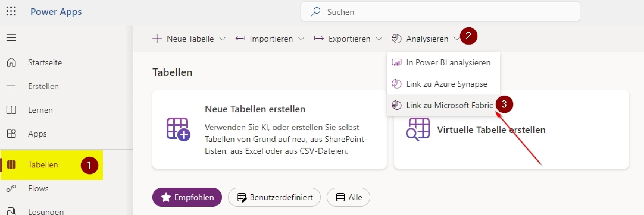This screenshot has height=215, width=644.
Task: Choose In Power BI analysieren
Action: pyautogui.click(x=443, y=62)
